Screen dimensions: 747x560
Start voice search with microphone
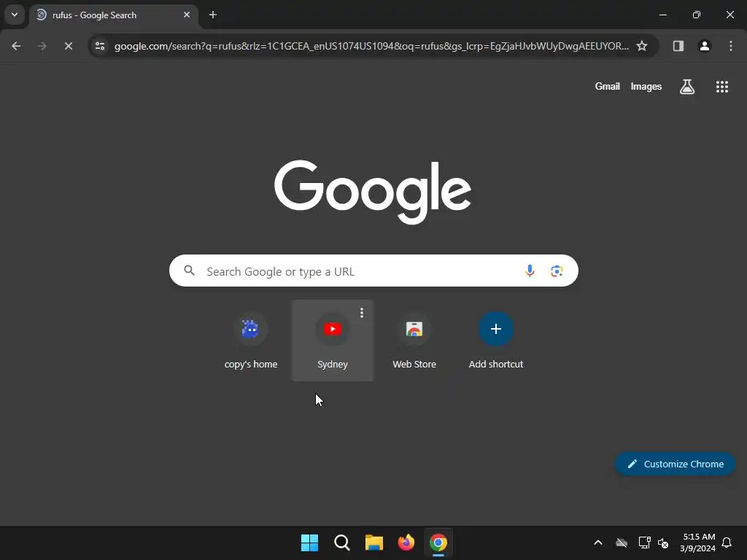click(x=530, y=271)
